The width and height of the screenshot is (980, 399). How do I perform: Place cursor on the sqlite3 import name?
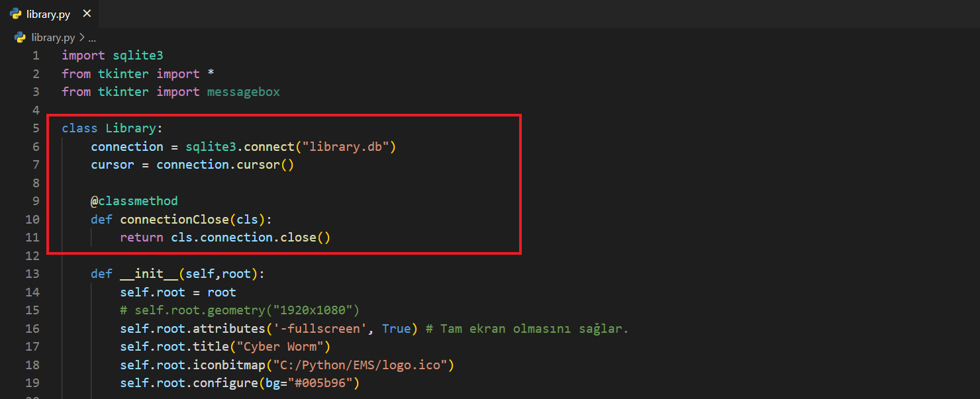point(138,56)
